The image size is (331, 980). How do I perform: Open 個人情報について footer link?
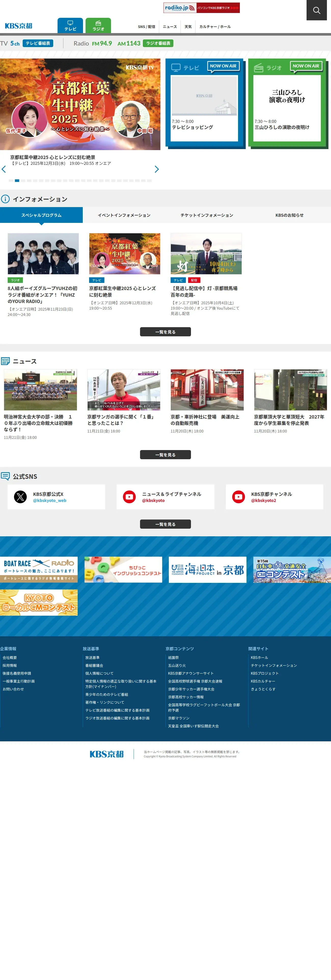99,673
